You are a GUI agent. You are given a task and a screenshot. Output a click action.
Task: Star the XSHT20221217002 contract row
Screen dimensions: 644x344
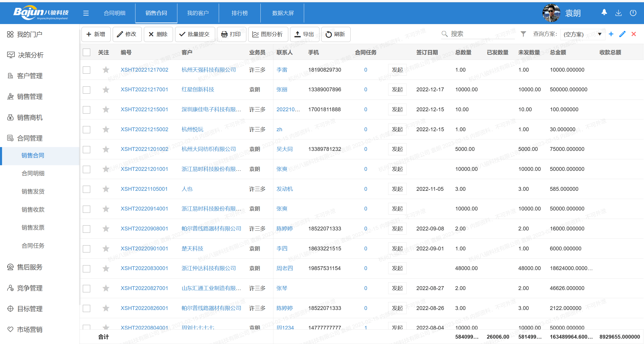coord(106,70)
